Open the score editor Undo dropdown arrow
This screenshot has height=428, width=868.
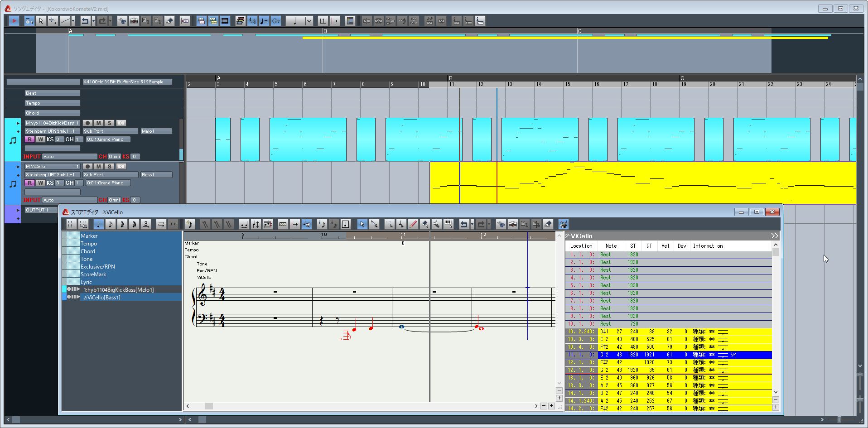[x=472, y=224]
